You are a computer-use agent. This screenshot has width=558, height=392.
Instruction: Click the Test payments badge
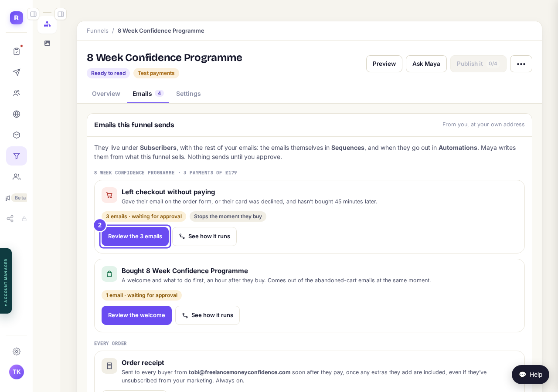pyautogui.click(x=156, y=73)
